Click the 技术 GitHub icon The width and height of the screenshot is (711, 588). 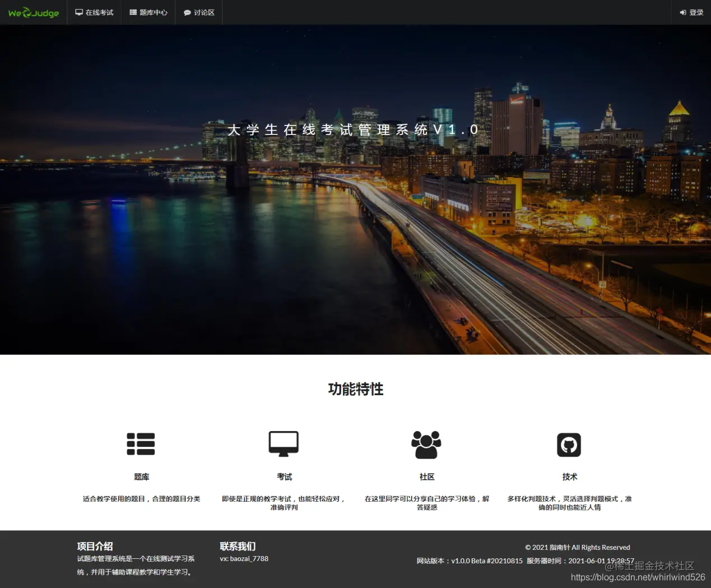click(569, 445)
